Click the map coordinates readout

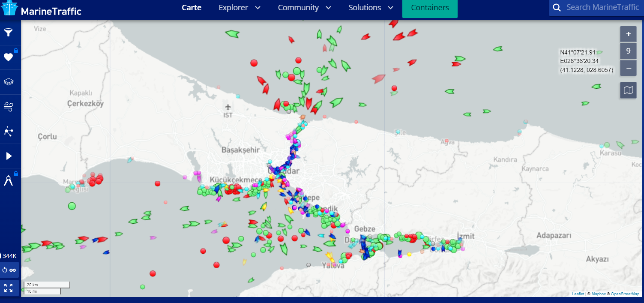[x=587, y=61]
